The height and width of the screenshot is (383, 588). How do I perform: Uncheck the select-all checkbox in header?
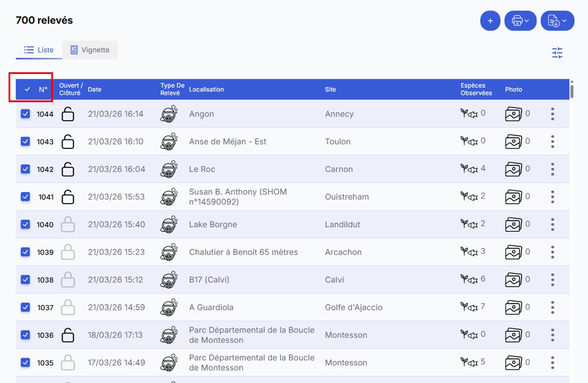(x=27, y=89)
